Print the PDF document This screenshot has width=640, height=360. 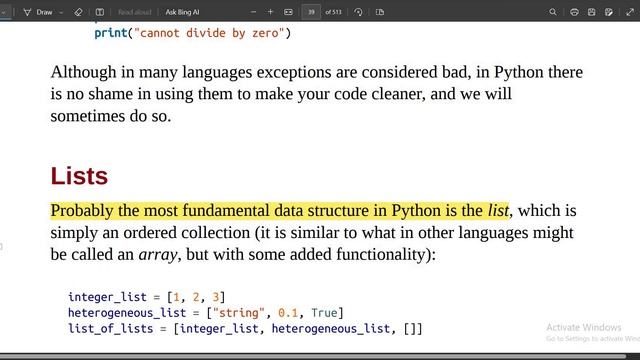574,12
